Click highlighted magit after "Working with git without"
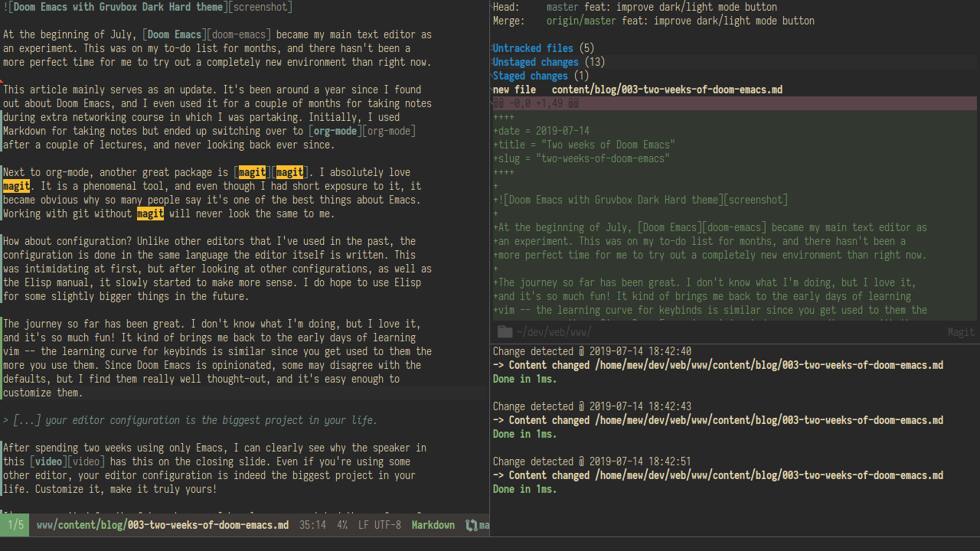 click(x=150, y=214)
